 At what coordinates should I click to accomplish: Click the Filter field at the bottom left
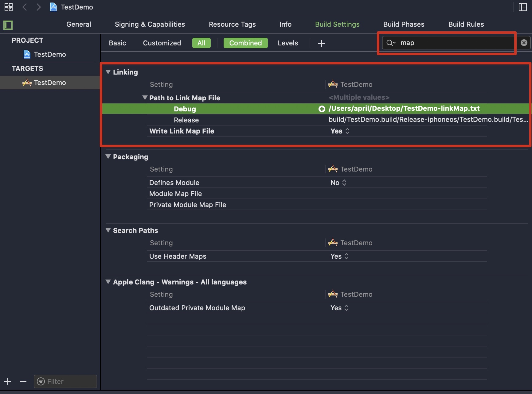pos(65,381)
